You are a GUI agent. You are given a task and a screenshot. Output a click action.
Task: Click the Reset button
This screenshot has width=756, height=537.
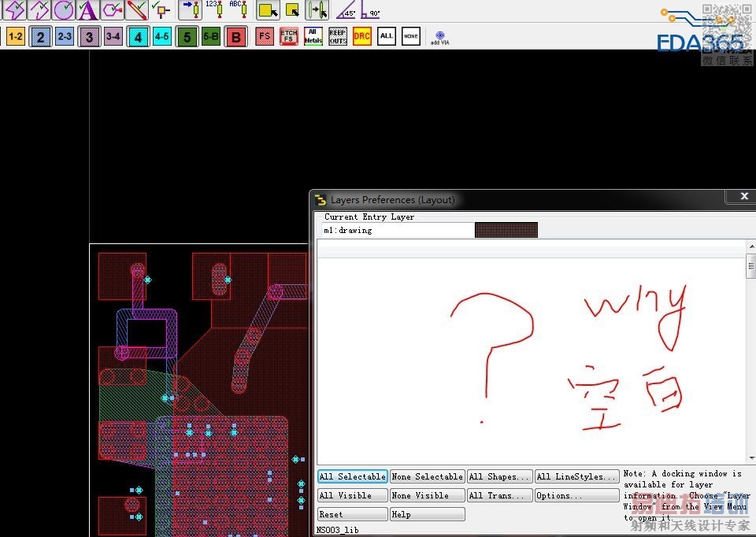pos(353,514)
